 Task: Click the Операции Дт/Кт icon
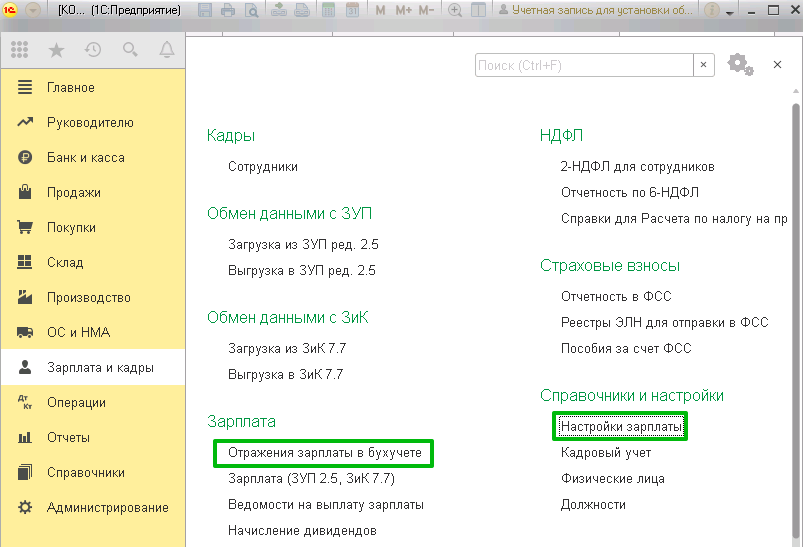[25, 402]
